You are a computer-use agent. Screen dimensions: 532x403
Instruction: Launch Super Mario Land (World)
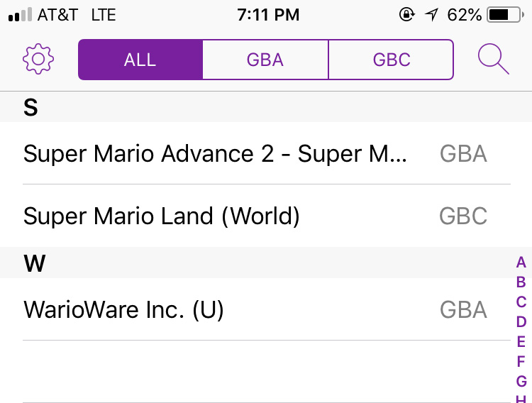162,216
